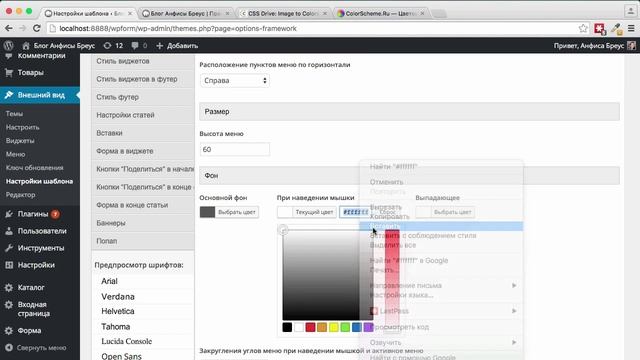Open Инструменты sidebar section
The image size is (640, 360).
click(x=40, y=248)
